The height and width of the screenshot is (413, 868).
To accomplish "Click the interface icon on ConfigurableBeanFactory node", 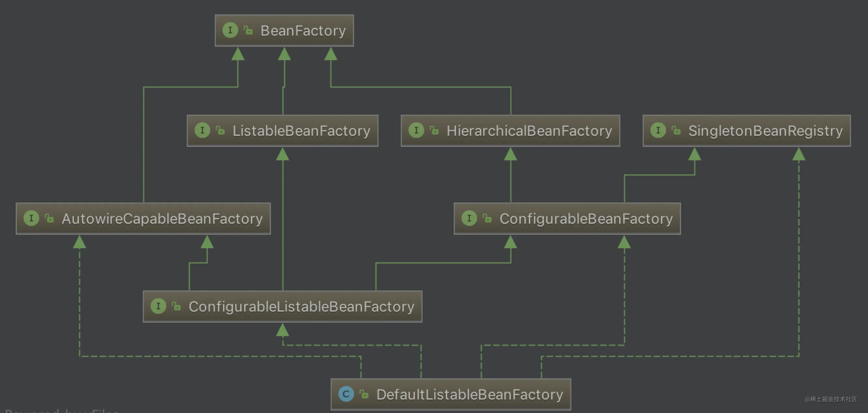I will click(x=469, y=218).
